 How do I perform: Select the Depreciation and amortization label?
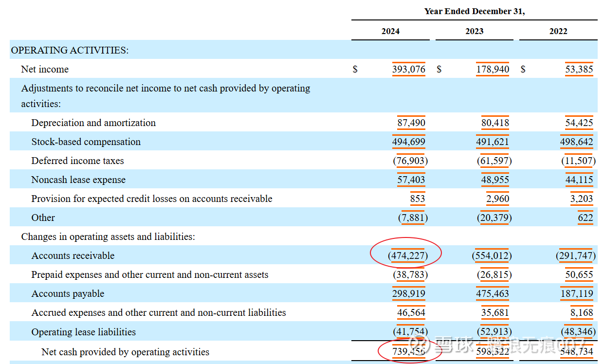coord(93,123)
